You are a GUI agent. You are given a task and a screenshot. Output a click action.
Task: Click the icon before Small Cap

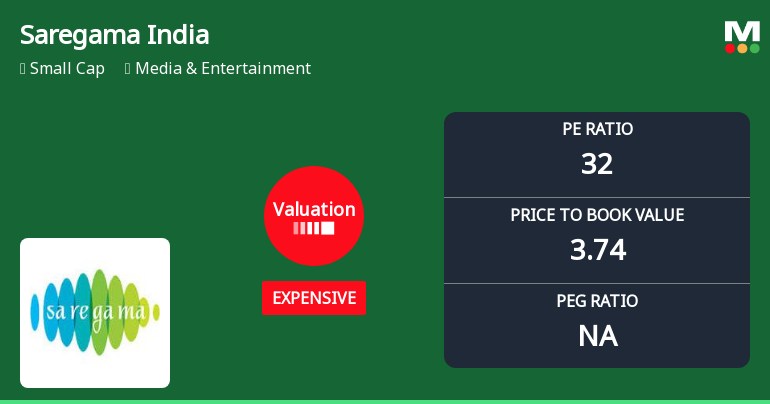[x=22, y=69]
